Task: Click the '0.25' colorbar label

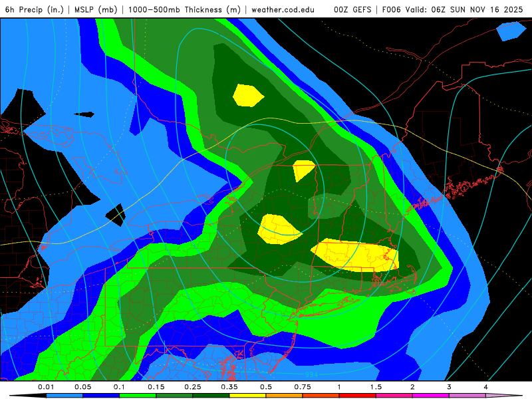Action: [193, 387]
